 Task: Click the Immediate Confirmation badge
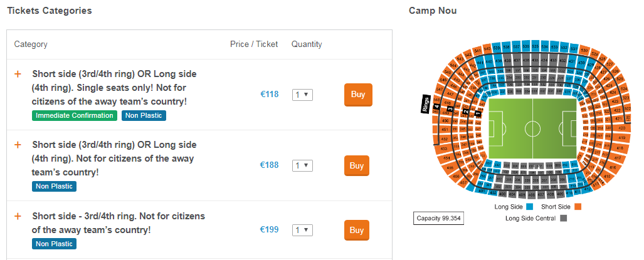pos(75,115)
